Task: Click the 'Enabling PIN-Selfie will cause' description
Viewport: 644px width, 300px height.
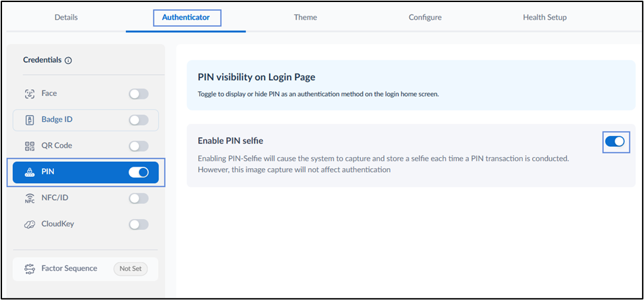Action: (x=383, y=164)
